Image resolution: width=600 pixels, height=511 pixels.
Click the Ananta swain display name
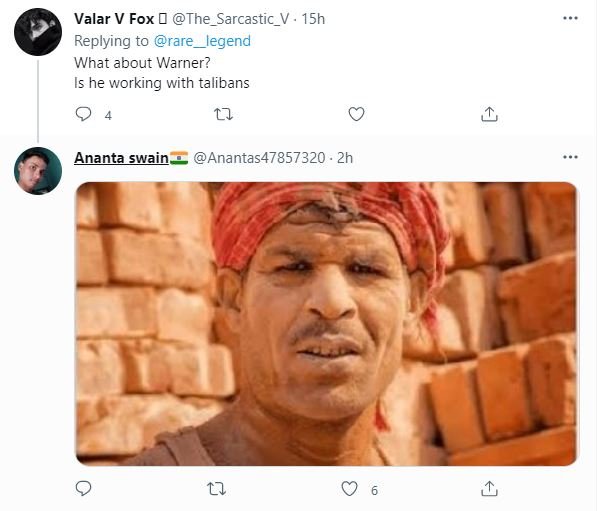point(121,158)
